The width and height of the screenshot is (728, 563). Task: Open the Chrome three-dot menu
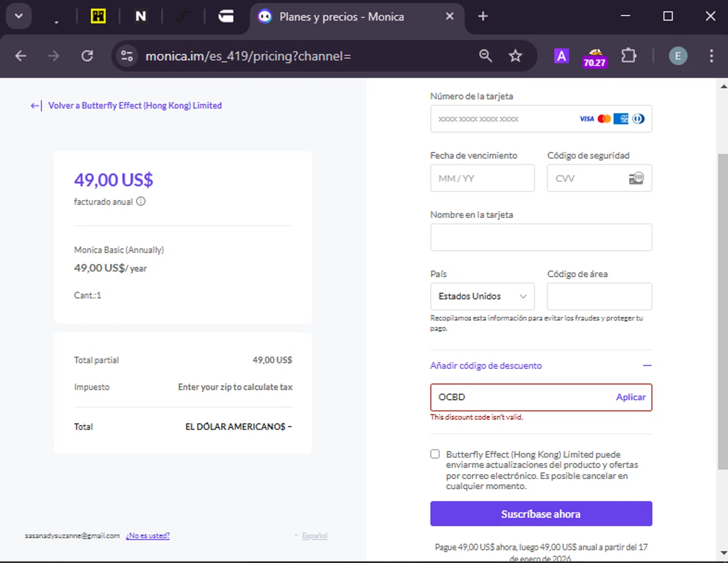coord(711,56)
